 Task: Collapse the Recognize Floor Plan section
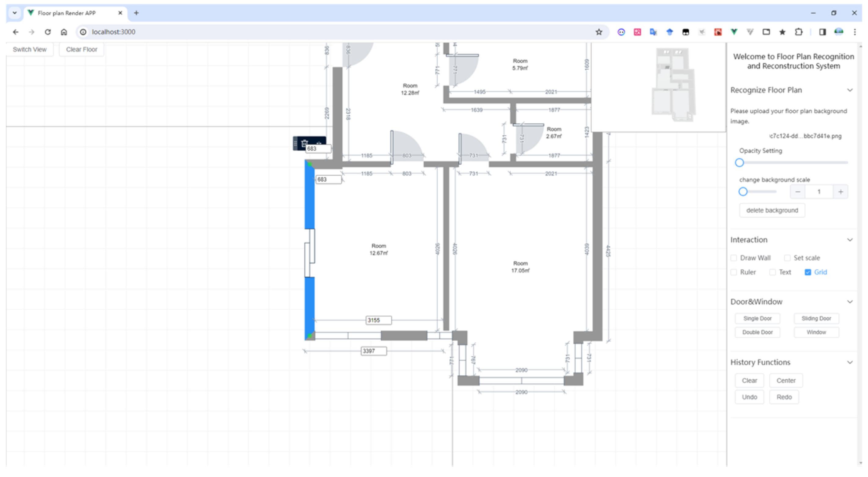(850, 90)
